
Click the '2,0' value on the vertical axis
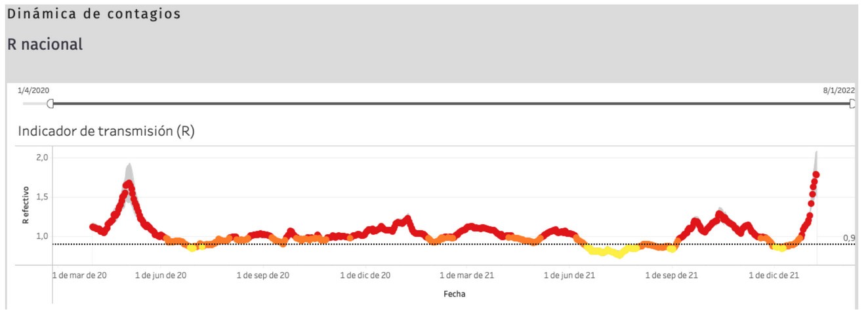tap(42, 157)
